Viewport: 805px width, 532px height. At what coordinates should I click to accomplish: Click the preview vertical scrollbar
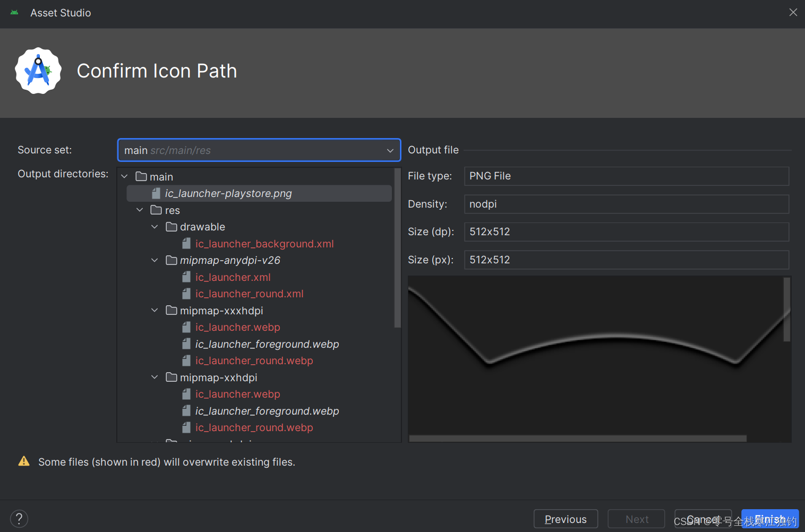(x=787, y=310)
